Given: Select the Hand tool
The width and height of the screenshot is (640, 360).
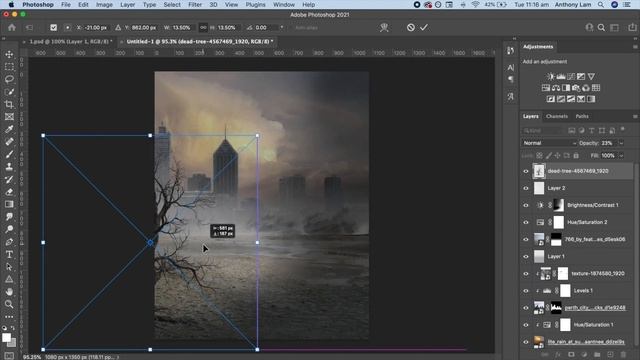Looking at the screenshot, I should pos(9,292).
